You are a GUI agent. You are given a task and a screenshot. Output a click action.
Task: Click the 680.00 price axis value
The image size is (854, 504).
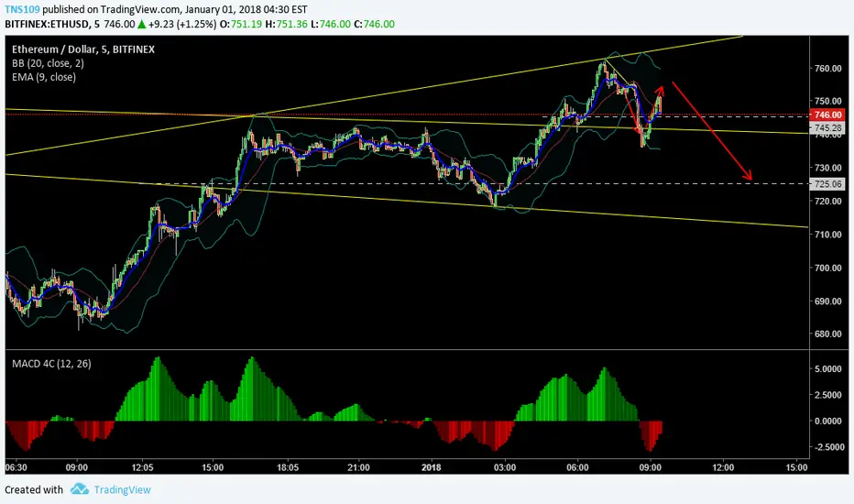point(827,334)
